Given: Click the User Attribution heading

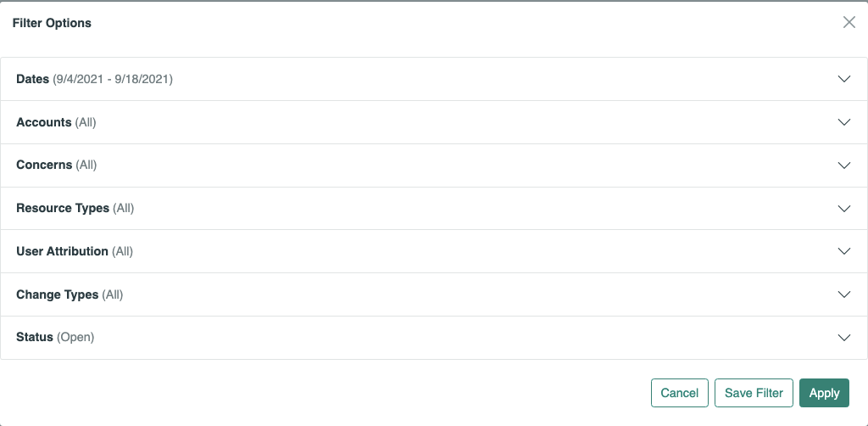Looking at the screenshot, I should click(x=62, y=251).
